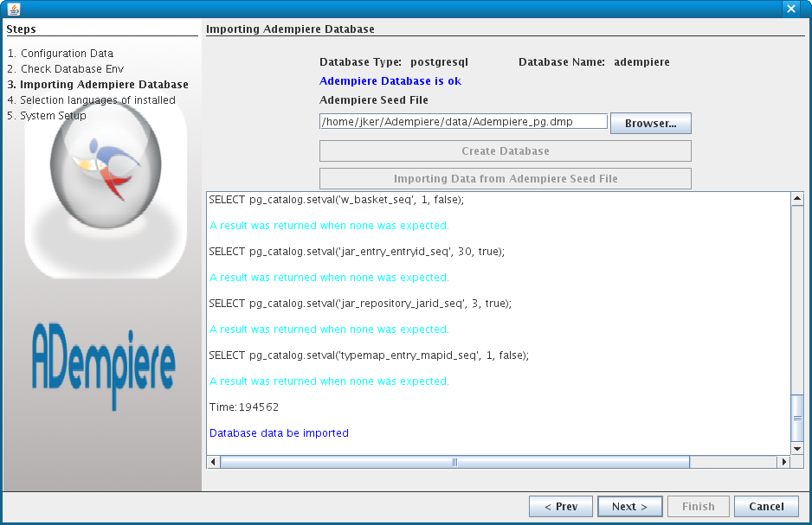
Task: Click the 'Adempiere Database is ok' status text
Action: (390, 80)
